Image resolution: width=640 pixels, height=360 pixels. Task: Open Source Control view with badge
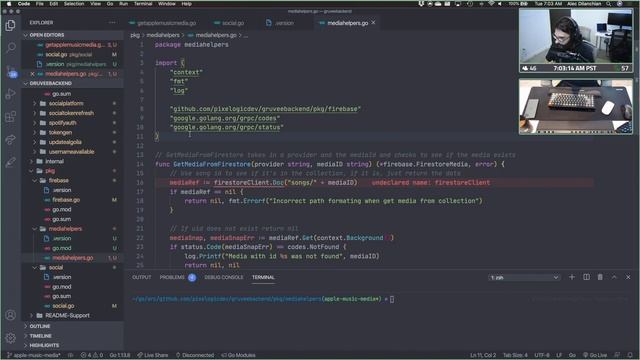tap(11, 71)
